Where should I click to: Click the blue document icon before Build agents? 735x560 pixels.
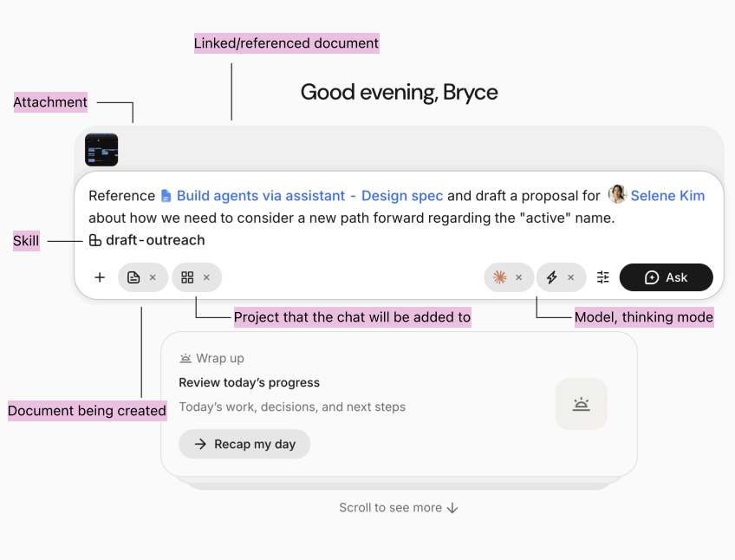(x=166, y=196)
